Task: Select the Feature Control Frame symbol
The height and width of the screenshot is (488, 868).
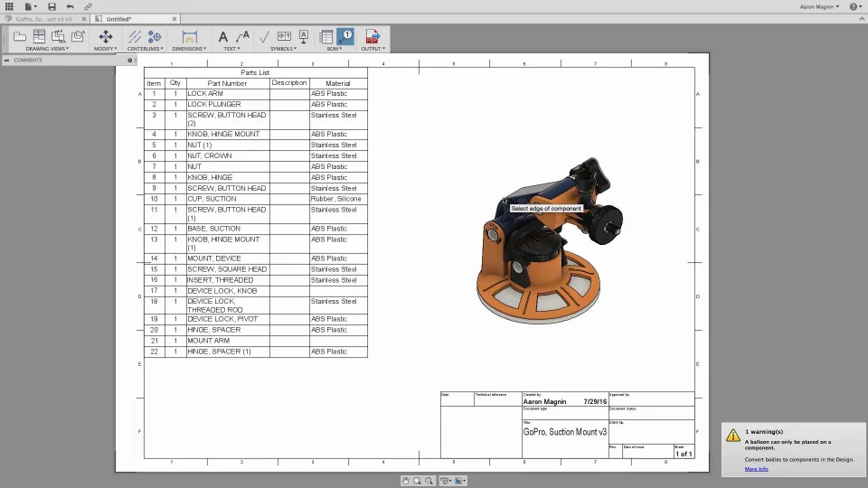Action: 284,36
